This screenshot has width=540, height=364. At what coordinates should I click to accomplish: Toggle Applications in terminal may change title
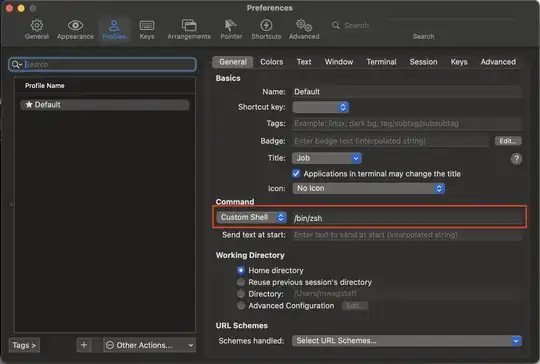tap(296, 174)
